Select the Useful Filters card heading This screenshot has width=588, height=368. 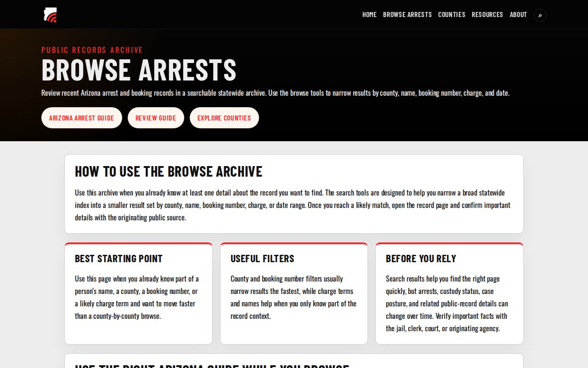click(262, 259)
